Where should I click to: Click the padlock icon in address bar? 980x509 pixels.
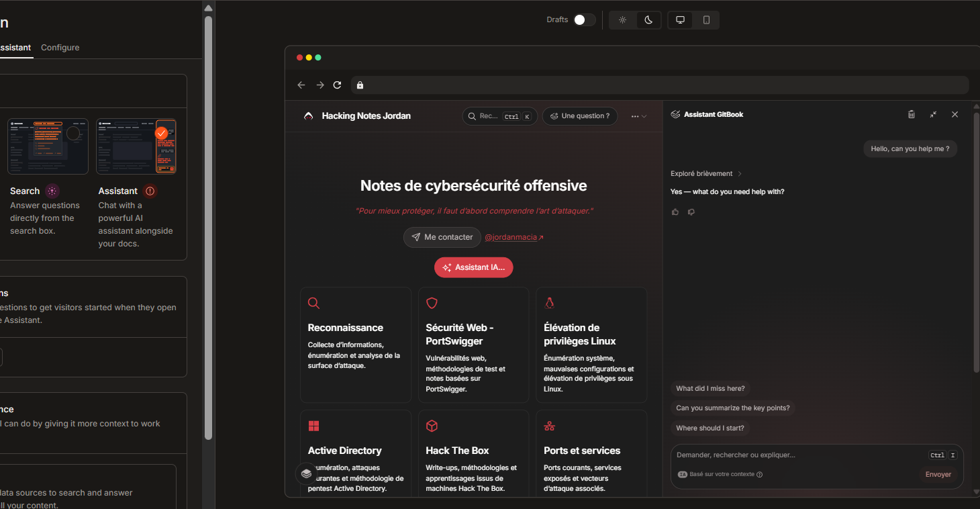tap(360, 85)
